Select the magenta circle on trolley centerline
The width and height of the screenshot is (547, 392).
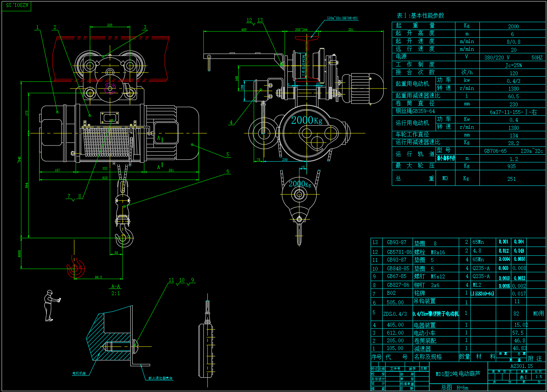110,88
